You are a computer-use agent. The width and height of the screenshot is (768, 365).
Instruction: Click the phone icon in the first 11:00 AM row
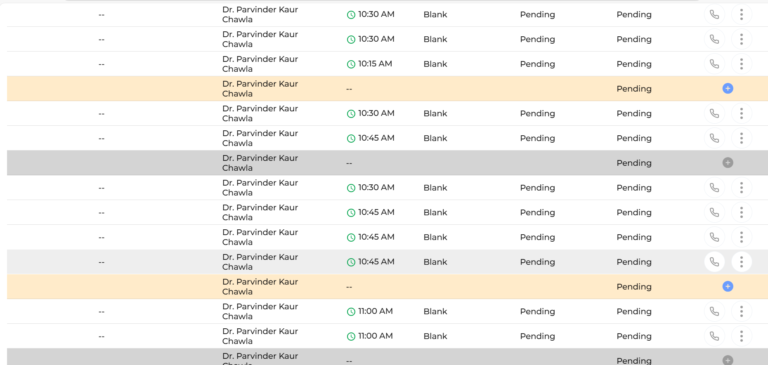tap(714, 311)
